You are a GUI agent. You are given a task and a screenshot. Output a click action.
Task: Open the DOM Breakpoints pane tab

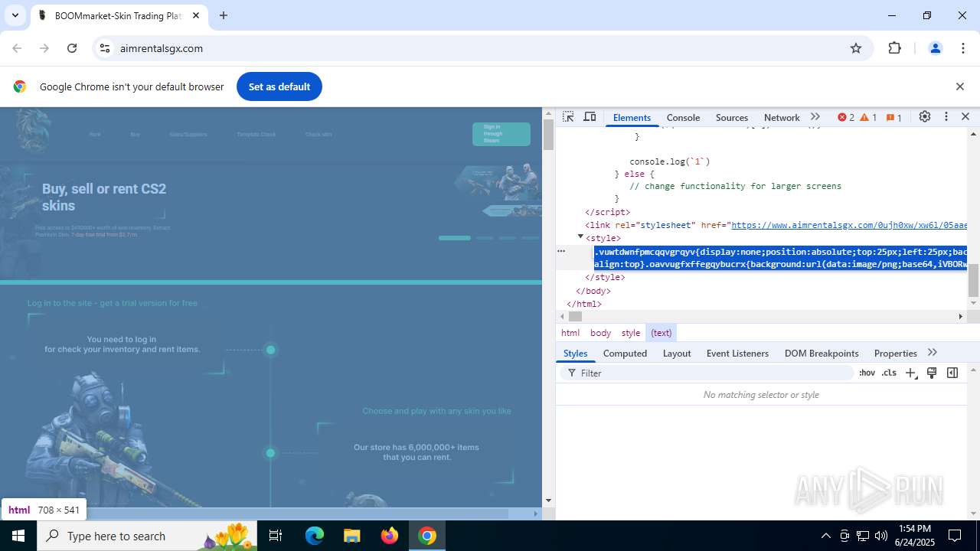822,353
